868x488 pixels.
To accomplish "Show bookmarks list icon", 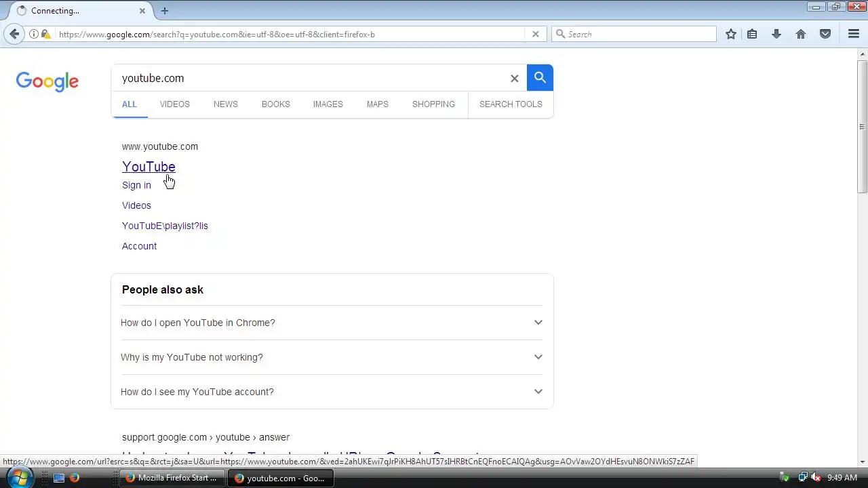I will click(x=752, y=34).
